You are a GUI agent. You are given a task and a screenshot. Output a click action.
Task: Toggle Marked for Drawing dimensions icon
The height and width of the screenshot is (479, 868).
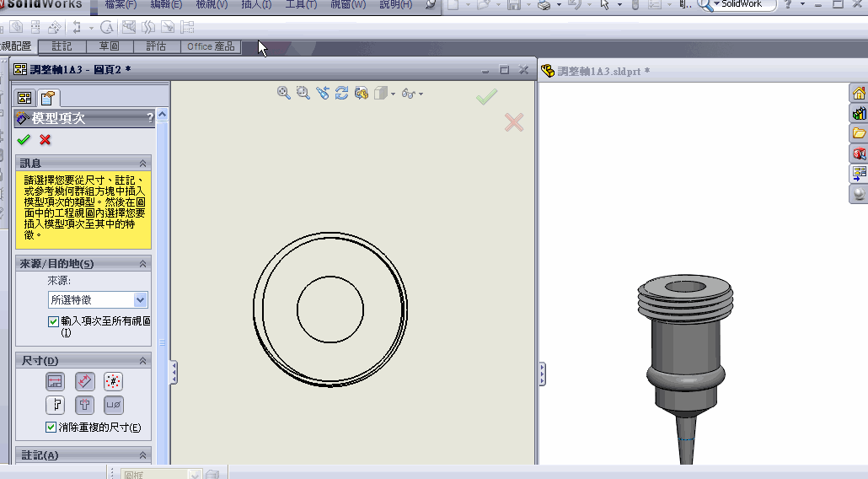click(x=55, y=381)
